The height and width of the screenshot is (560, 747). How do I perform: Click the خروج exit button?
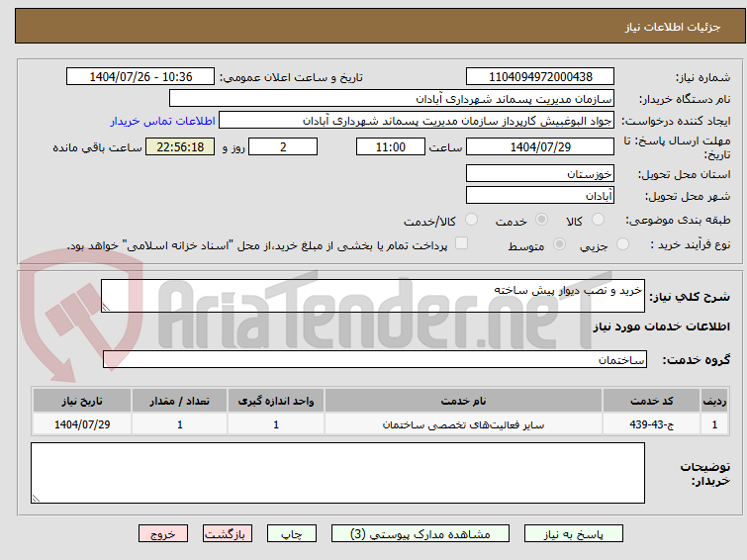pyautogui.click(x=163, y=534)
